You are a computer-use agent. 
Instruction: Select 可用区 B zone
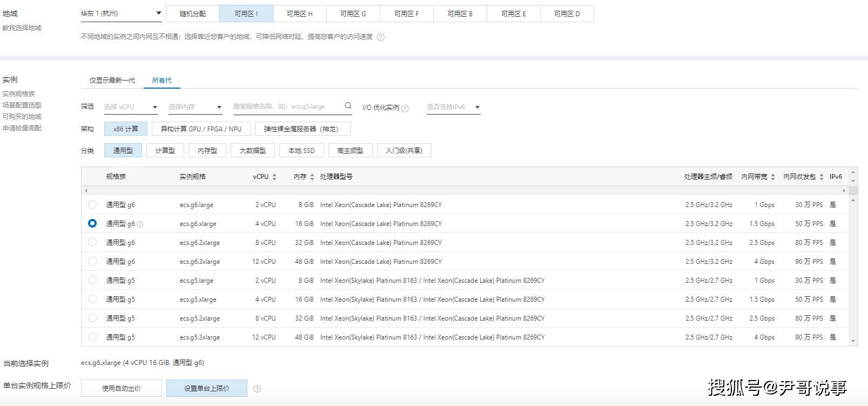click(460, 14)
